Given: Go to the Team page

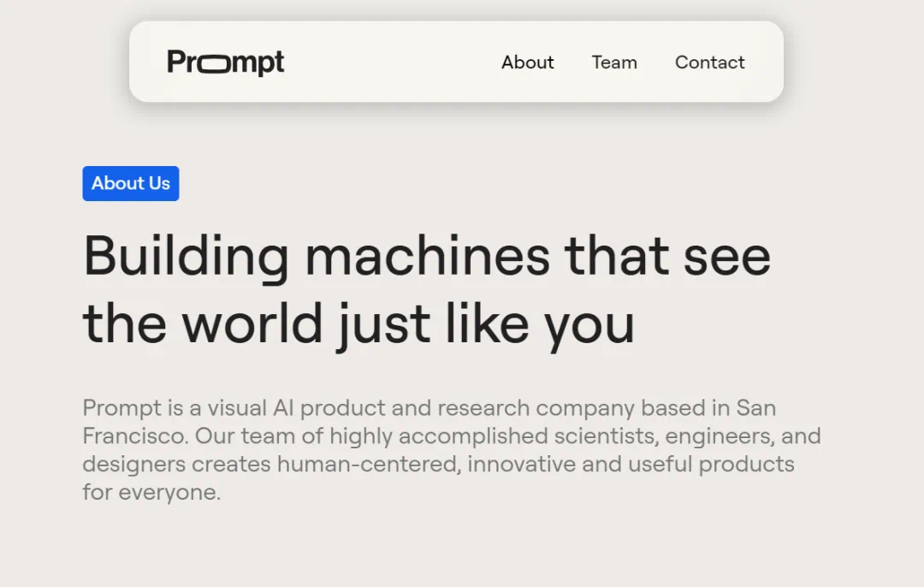Looking at the screenshot, I should (614, 62).
